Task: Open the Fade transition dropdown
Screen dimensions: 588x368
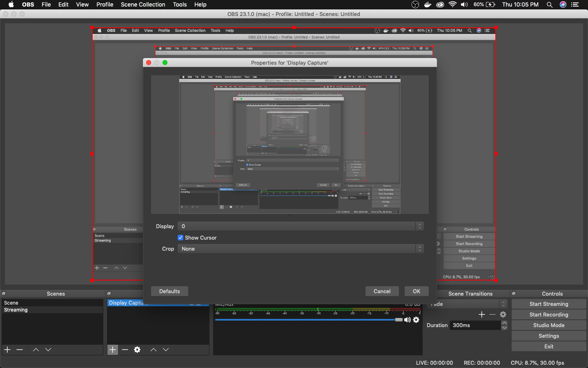Action: tap(468, 304)
